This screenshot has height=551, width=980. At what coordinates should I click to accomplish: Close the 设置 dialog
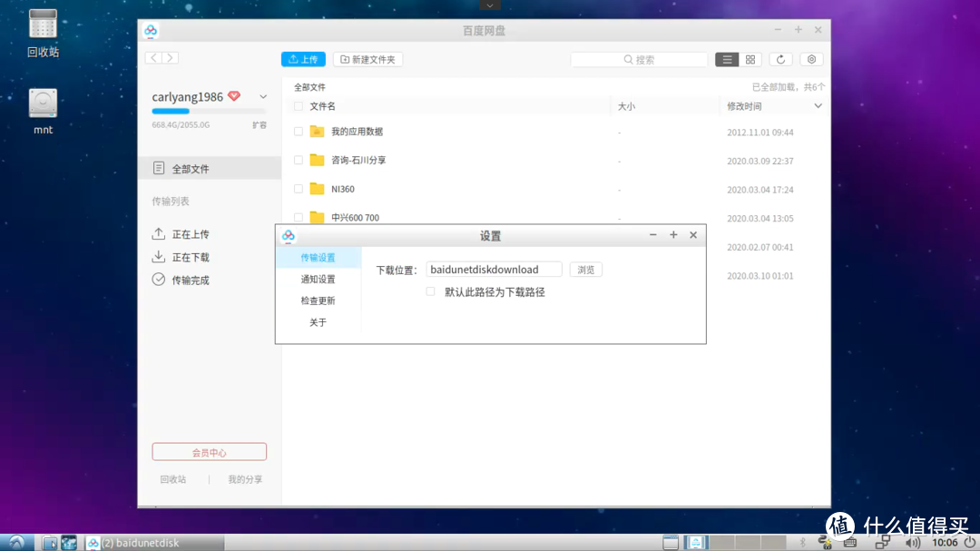point(693,235)
